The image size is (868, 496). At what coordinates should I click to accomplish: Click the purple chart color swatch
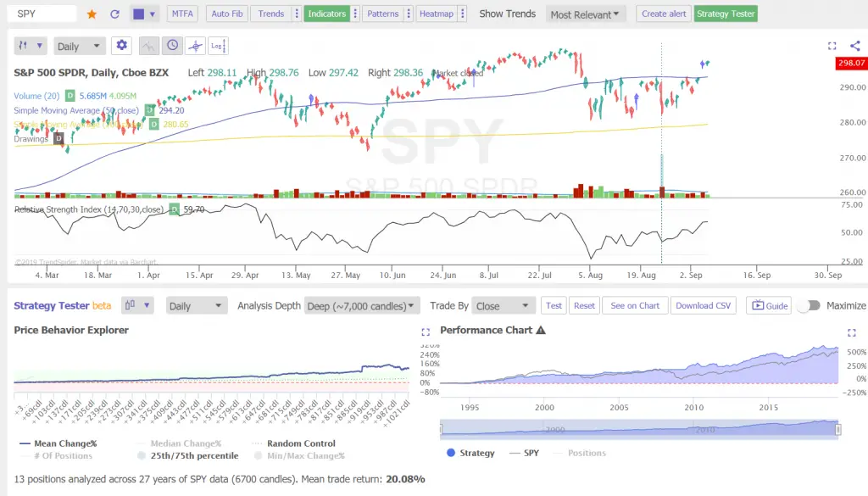(x=138, y=14)
